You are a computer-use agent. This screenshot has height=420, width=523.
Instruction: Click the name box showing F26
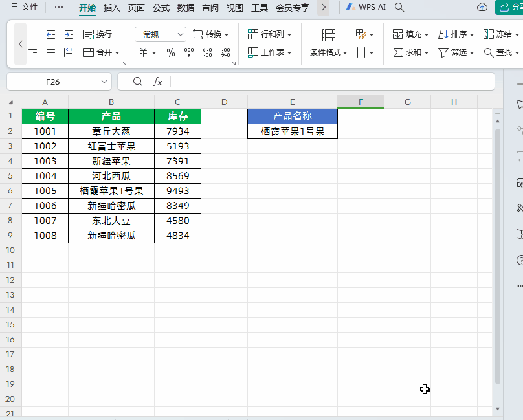pyautogui.click(x=52, y=82)
